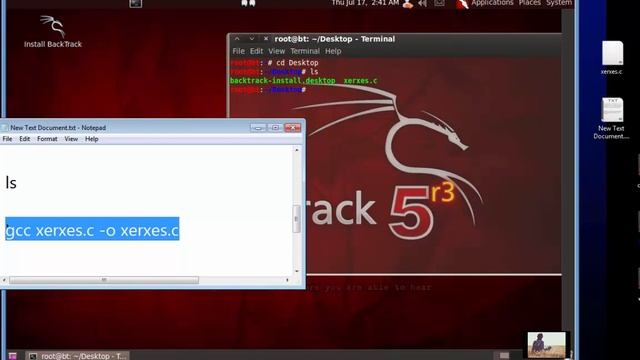640x360 pixels.
Task: Open Notepad's Help menu
Action: pos(91,139)
